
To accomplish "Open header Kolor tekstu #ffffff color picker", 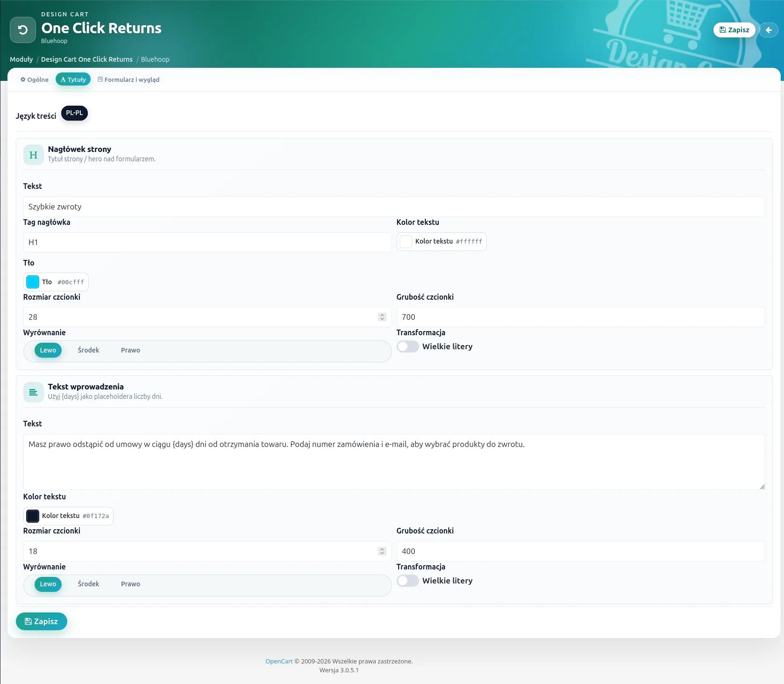I will coord(442,242).
